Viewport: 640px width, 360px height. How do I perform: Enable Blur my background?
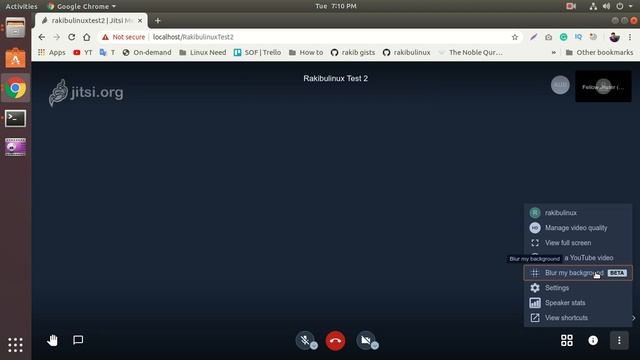pos(578,273)
